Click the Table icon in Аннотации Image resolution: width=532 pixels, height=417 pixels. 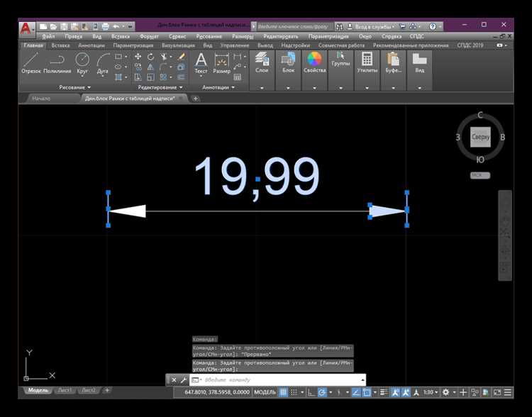(238, 77)
